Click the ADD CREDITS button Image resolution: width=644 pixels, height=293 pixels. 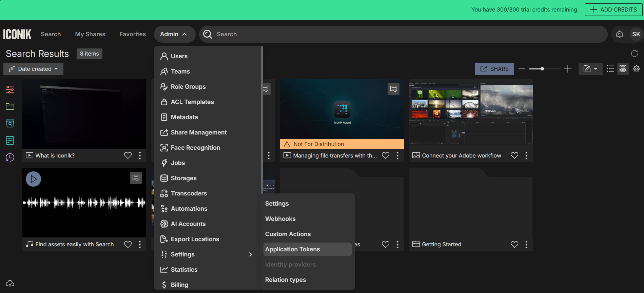pyautogui.click(x=613, y=9)
